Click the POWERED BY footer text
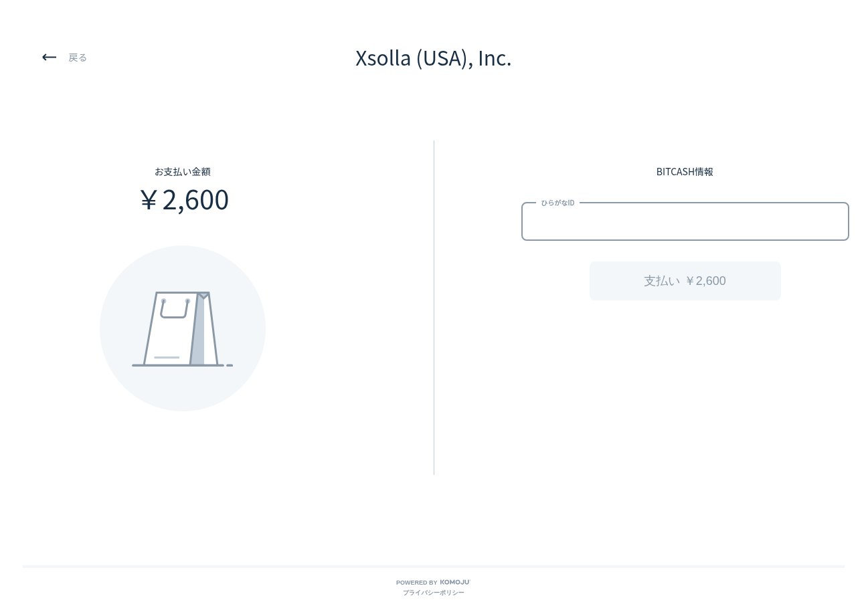The width and height of the screenshot is (868, 602). click(416, 583)
